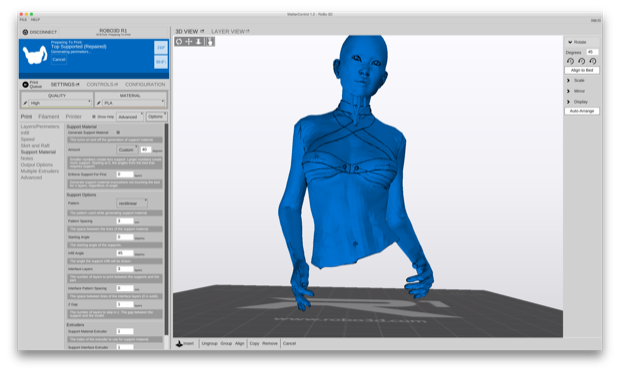
Task: Click the Ungroup button
Action: 210,344
